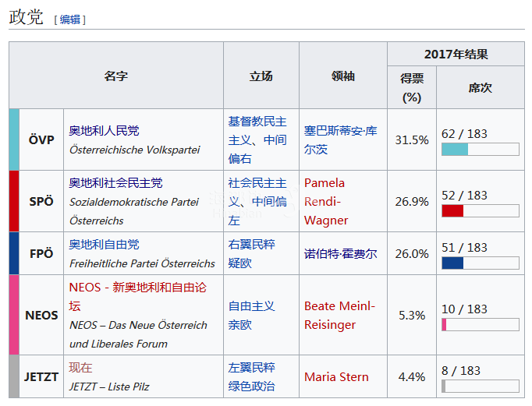532x406 pixels.
Task: Click the 26.0% vote share cell
Action: [412, 253]
